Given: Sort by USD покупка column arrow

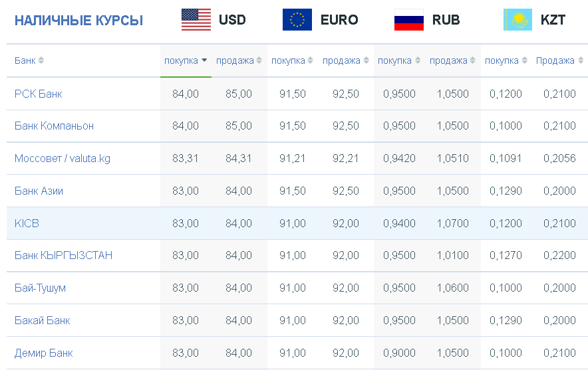Looking at the screenshot, I should click(204, 60).
